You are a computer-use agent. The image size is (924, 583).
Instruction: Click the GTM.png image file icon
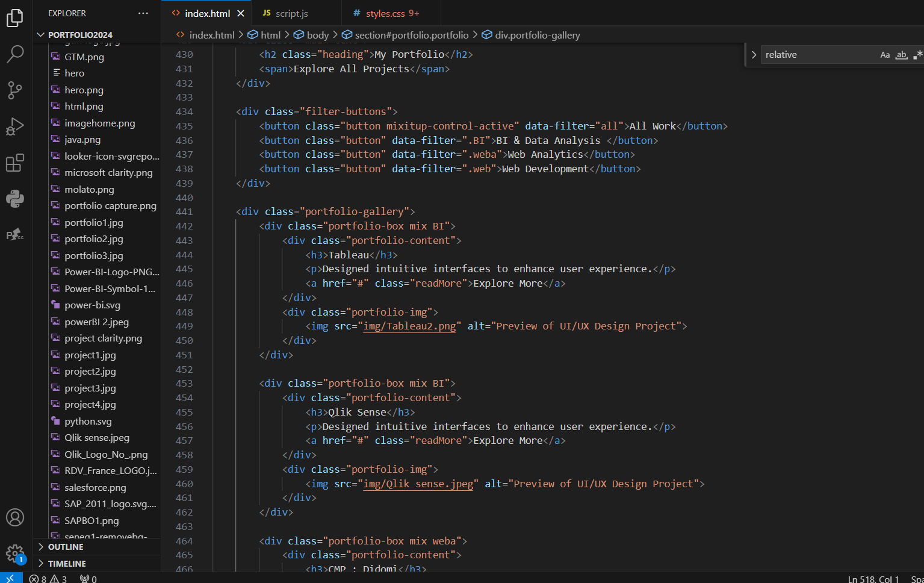55,57
